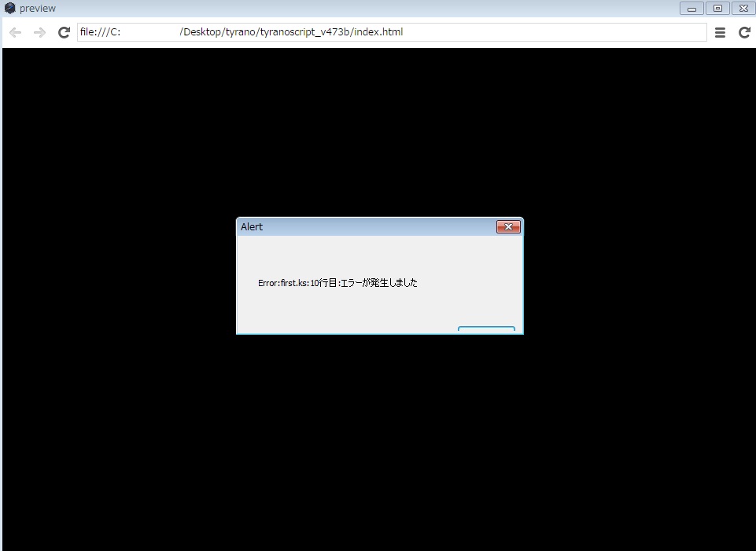Click the refresh icon beside the hamburger menu
Viewport: 756px width, 551px height.
tap(744, 32)
